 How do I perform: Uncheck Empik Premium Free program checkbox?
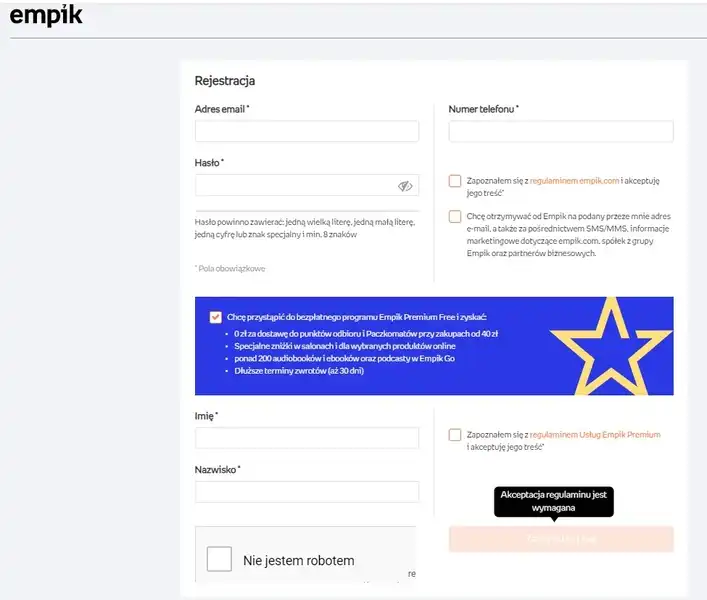click(216, 317)
